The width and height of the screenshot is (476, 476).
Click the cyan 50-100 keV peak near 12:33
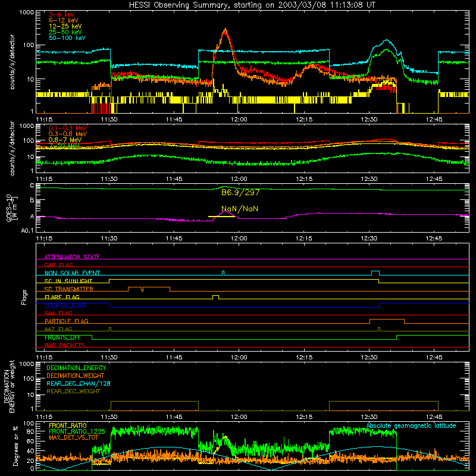[x=386, y=40]
